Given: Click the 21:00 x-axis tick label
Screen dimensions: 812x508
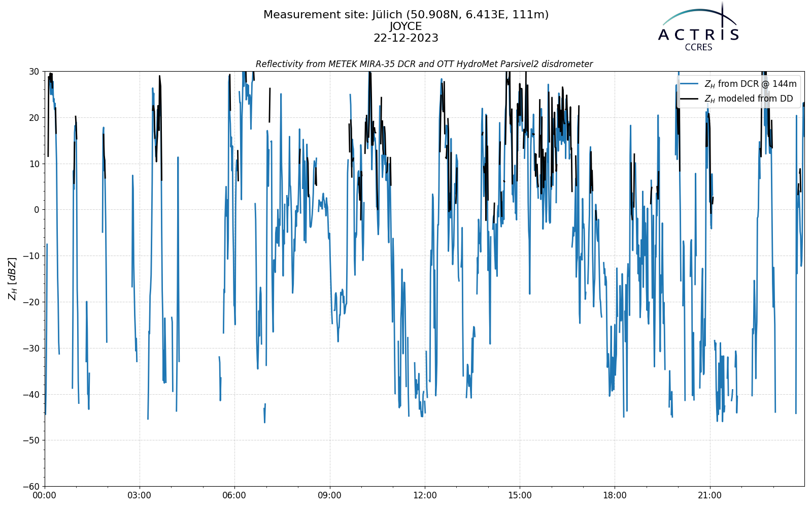Looking at the screenshot, I should (709, 495).
